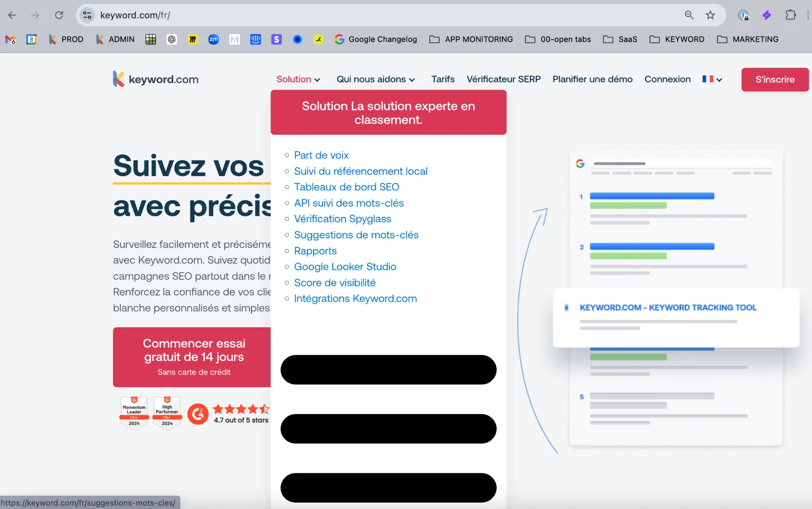Viewport: 812px width, 509px height.
Task: Open the Gmail bookmark
Action: pos(10,39)
